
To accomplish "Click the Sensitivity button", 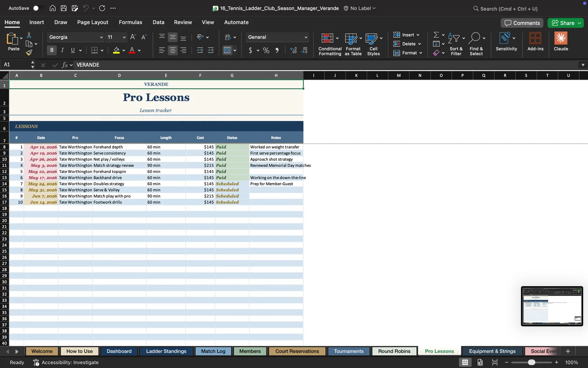I will click(x=506, y=42).
